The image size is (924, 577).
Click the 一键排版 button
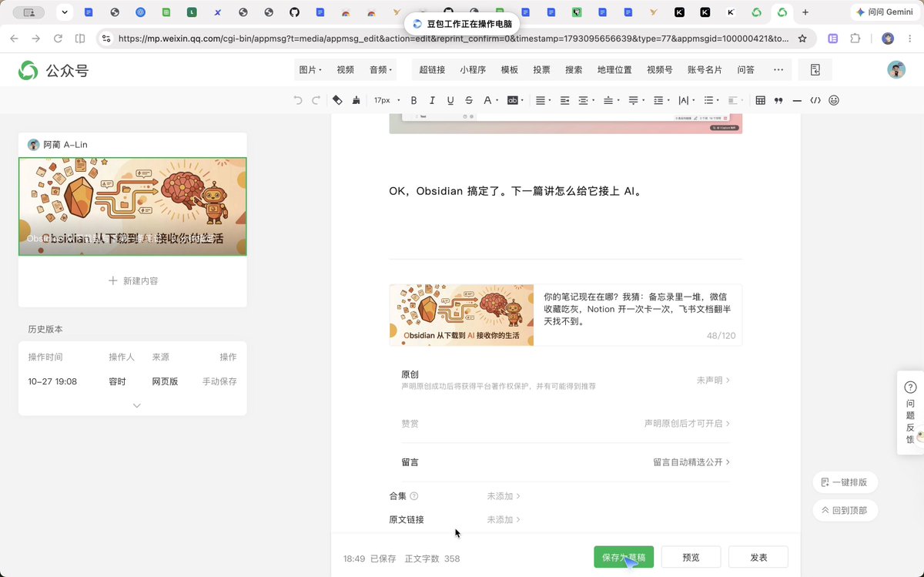click(845, 482)
